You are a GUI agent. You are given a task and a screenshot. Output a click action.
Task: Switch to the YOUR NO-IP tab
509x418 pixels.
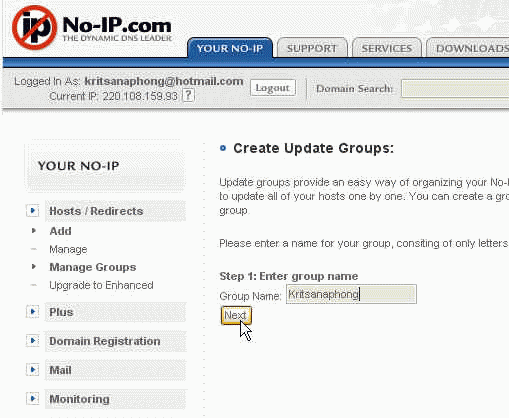coord(230,48)
